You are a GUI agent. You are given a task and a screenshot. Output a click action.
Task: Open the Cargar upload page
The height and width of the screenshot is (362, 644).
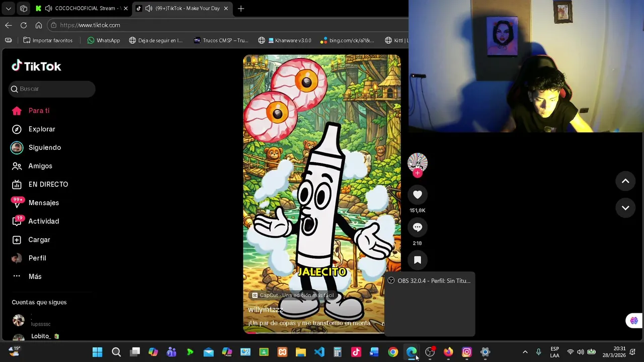pos(31,240)
